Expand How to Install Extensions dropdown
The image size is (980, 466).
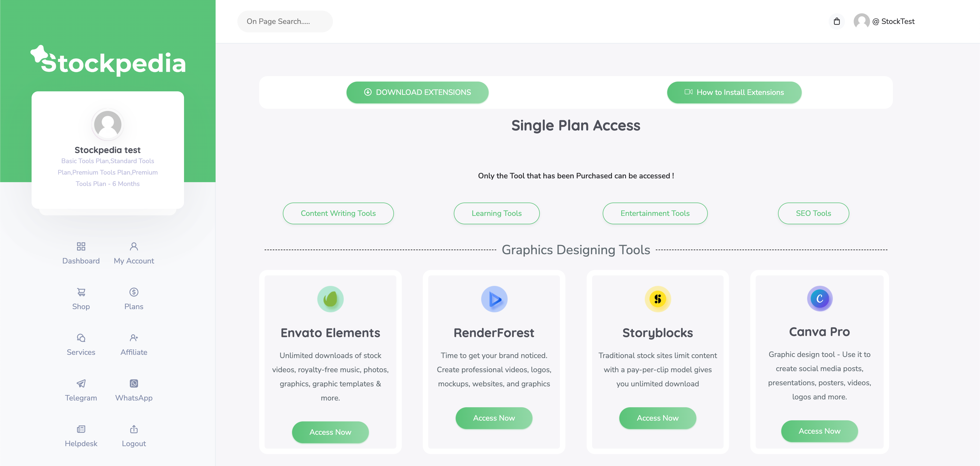coord(734,92)
